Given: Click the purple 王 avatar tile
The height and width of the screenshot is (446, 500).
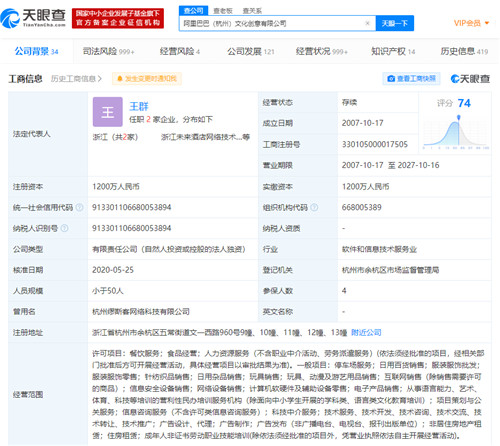Looking at the screenshot, I should click(x=108, y=112).
